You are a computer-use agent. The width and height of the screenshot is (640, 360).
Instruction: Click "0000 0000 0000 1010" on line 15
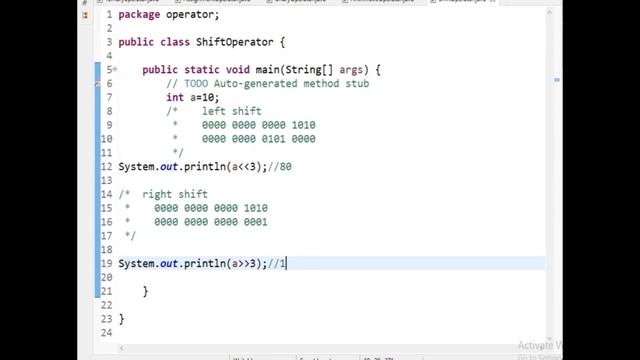[x=211, y=208]
